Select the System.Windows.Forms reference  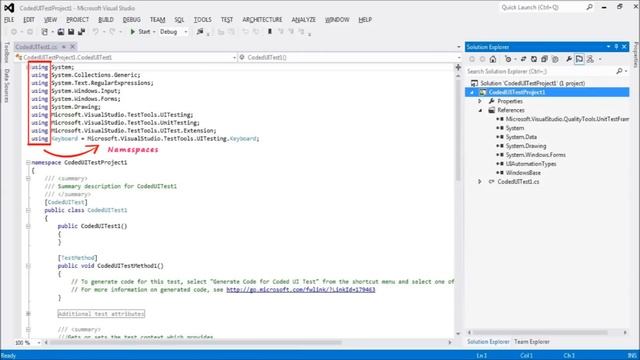536,155
